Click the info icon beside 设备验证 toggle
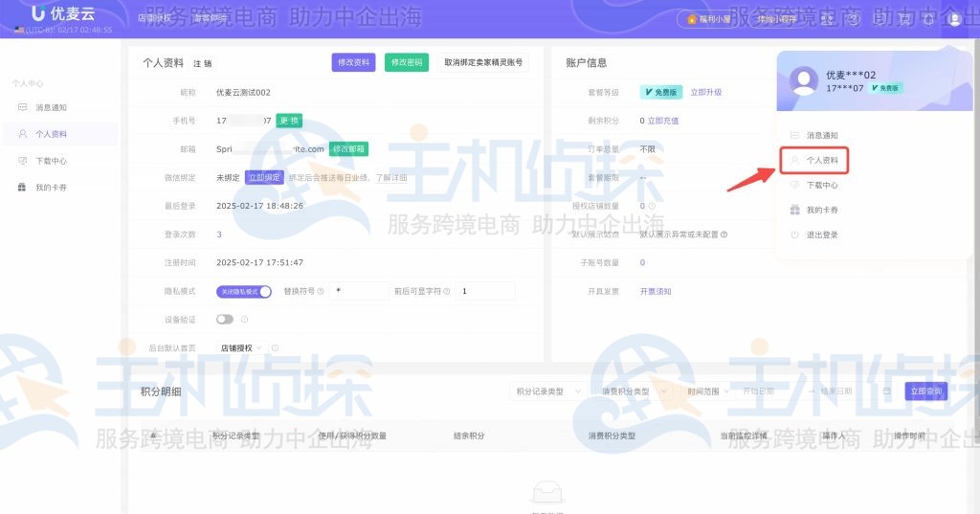This screenshot has height=514, width=980. [244, 320]
